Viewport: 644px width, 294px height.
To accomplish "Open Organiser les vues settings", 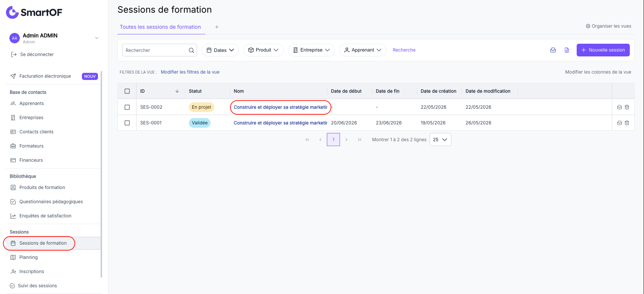I will (x=608, y=26).
